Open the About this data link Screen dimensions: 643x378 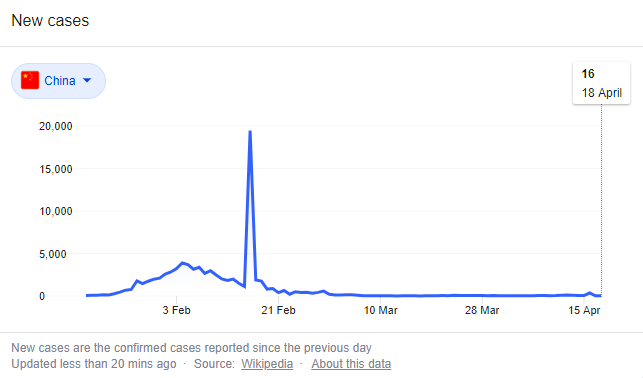(x=351, y=364)
